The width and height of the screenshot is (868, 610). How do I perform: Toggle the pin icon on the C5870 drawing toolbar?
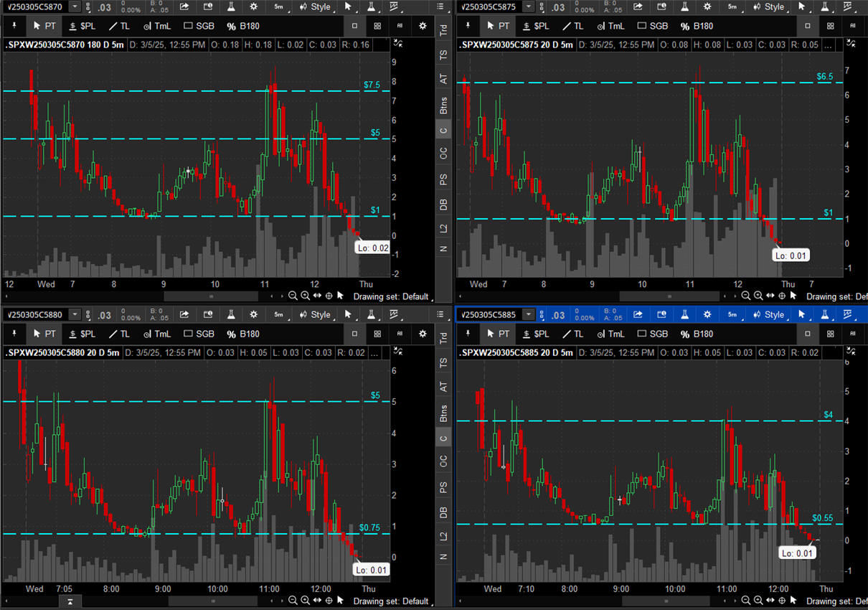[x=14, y=26]
